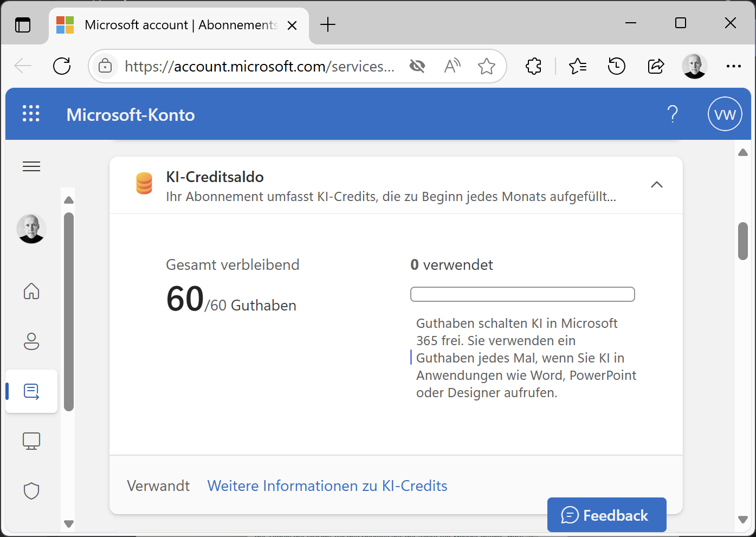
Task: Activate Read aloud in address bar
Action: [x=453, y=66]
